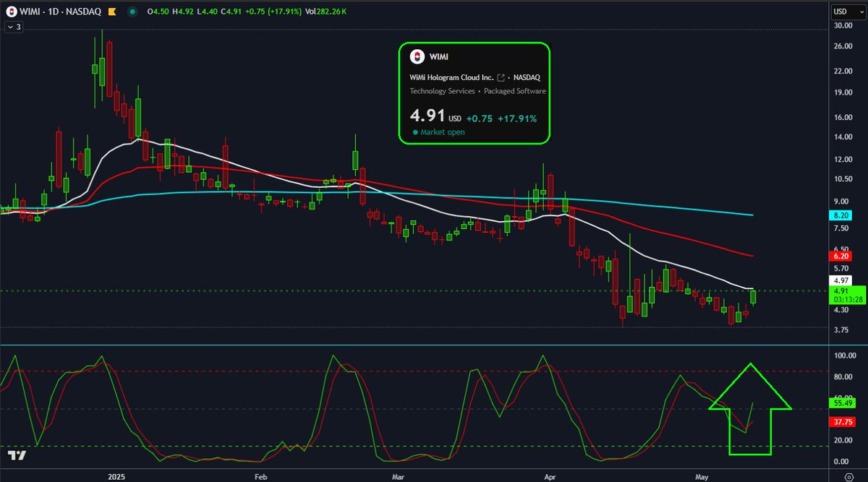Click the Mar label on time axis
The height and width of the screenshot is (482, 868).
pyautogui.click(x=397, y=477)
